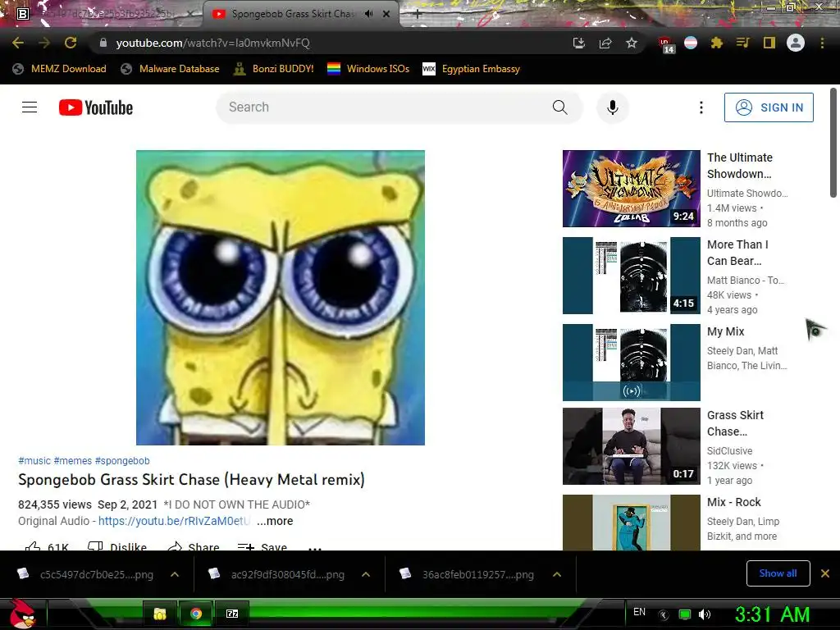This screenshot has height=630, width=840.
Task: Click the Spongebob video player
Action: coord(281,297)
